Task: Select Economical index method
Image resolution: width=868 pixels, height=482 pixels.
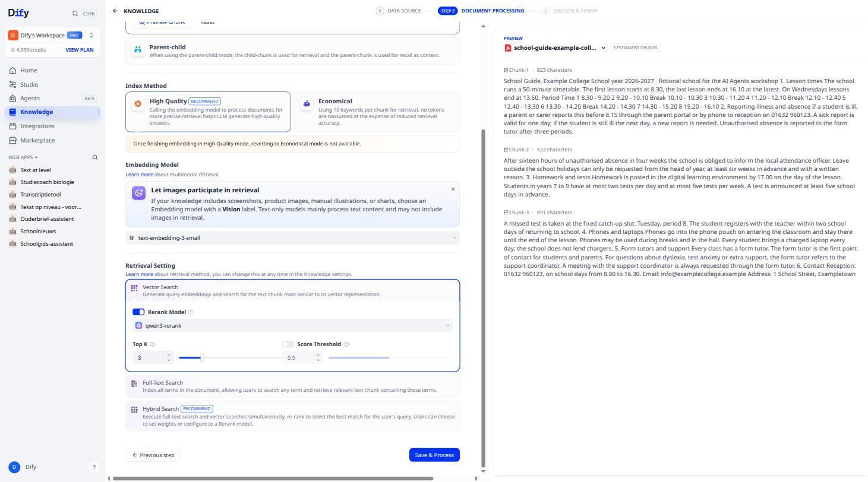Action: click(x=377, y=112)
